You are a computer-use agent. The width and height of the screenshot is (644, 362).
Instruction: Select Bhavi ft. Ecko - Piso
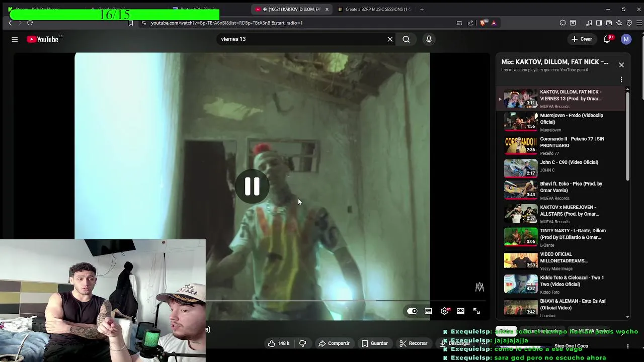pyautogui.click(x=561, y=191)
